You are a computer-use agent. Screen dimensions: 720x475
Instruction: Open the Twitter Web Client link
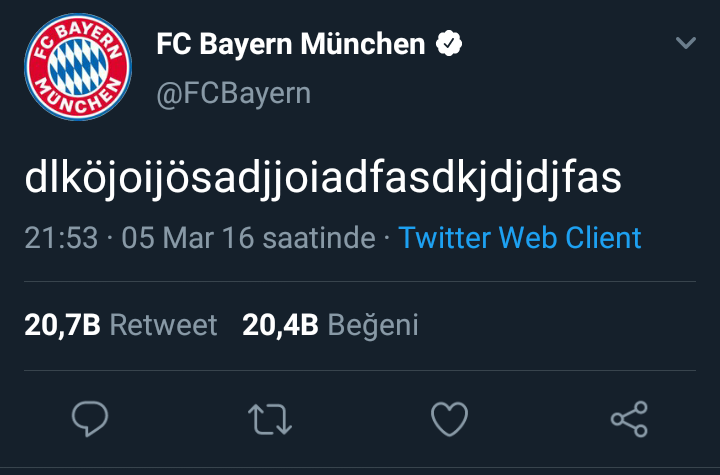(x=520, y=238)
